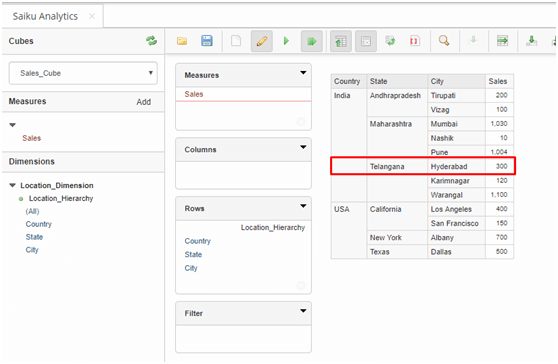Viewport: 558px width, 364px height.
Task: Click the New query blank page icon
Action: pyautogui.click(x=236, y=41)
